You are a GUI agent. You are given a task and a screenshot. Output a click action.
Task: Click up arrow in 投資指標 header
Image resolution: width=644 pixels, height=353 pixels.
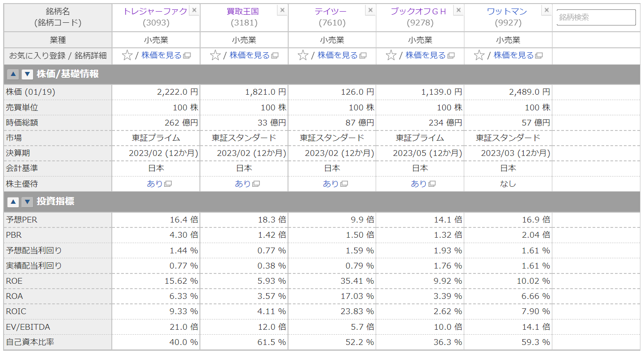[x=13, y=202]
